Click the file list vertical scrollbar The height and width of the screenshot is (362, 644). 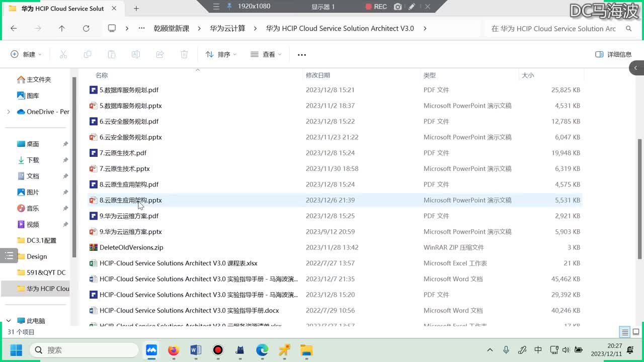pos(639,199)
